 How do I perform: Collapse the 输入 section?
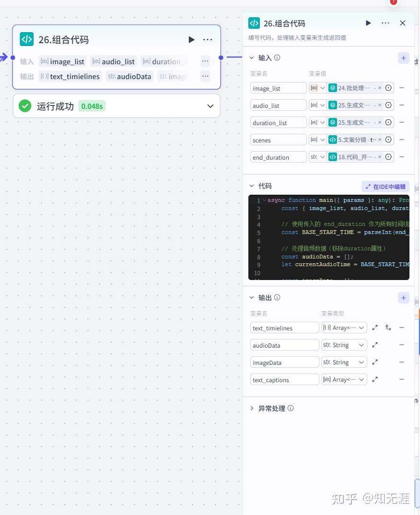click(252, 58)
